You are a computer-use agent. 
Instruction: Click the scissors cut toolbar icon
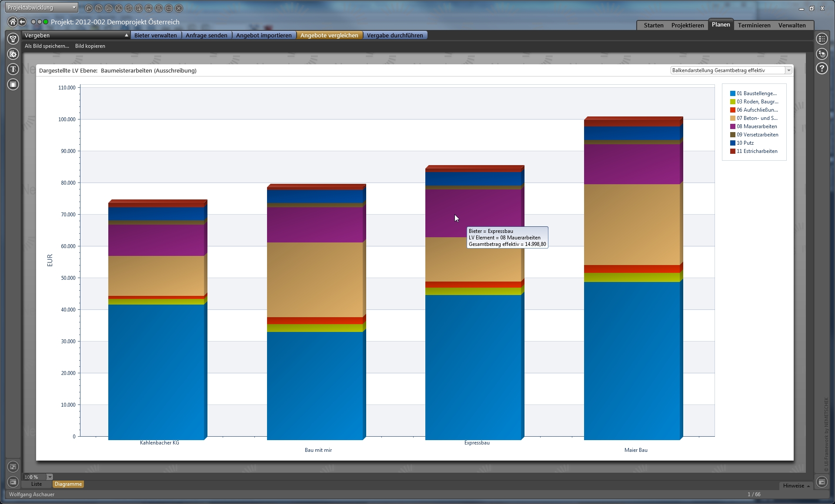[119, 8]
